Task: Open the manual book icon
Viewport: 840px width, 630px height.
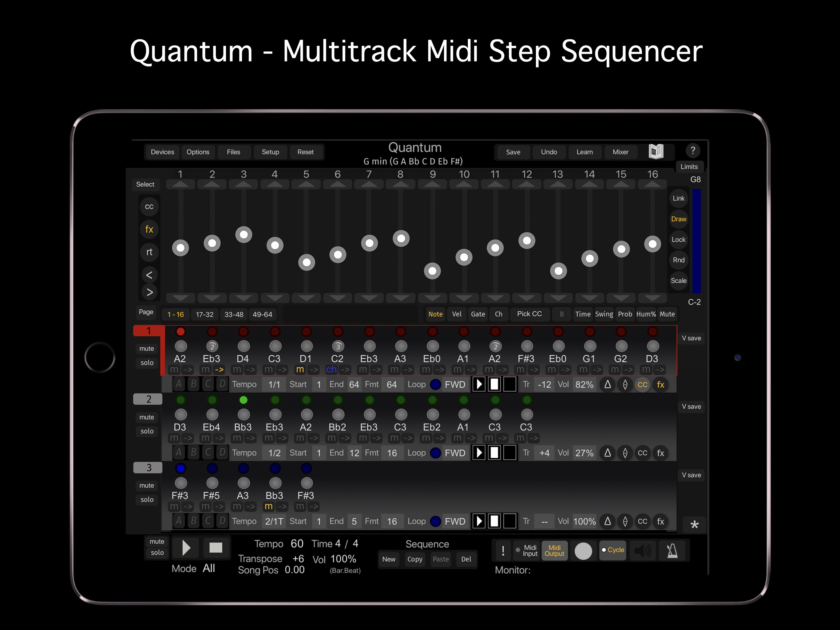Action: click(656, 152)
